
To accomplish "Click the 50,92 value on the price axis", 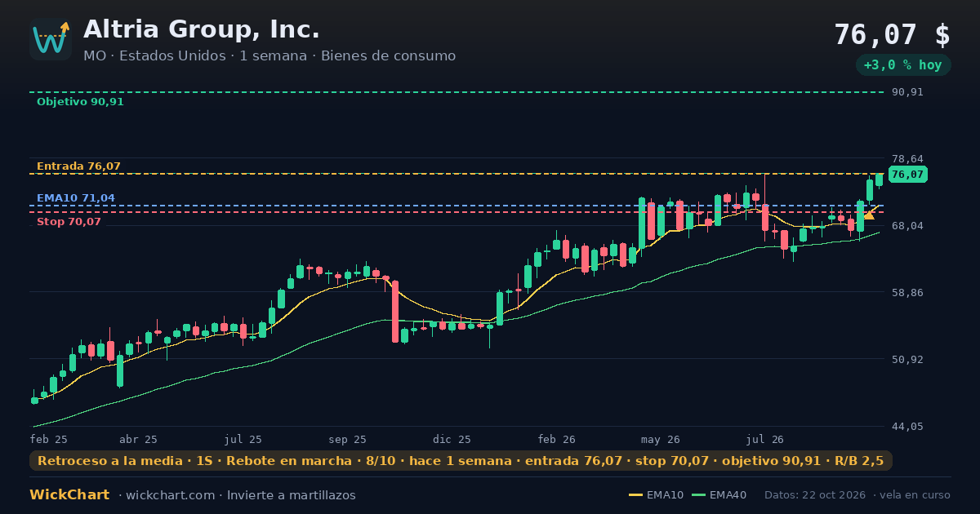I will (x=907, y=359).
